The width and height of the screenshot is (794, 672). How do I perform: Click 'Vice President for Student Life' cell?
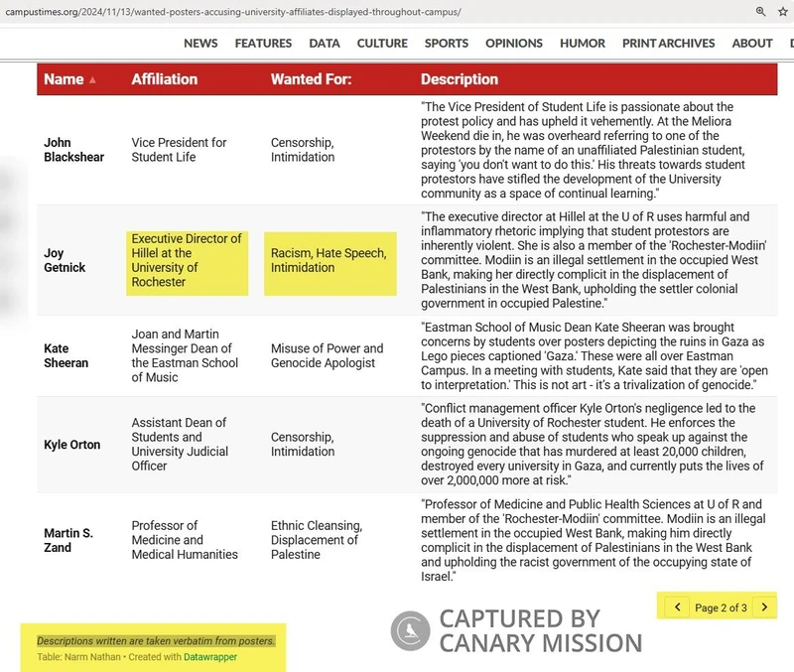click(179, 150)
